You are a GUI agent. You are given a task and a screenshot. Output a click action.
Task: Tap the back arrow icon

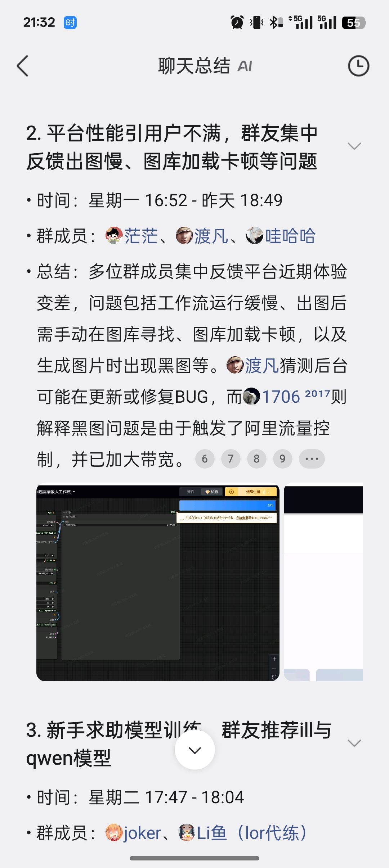23,66
